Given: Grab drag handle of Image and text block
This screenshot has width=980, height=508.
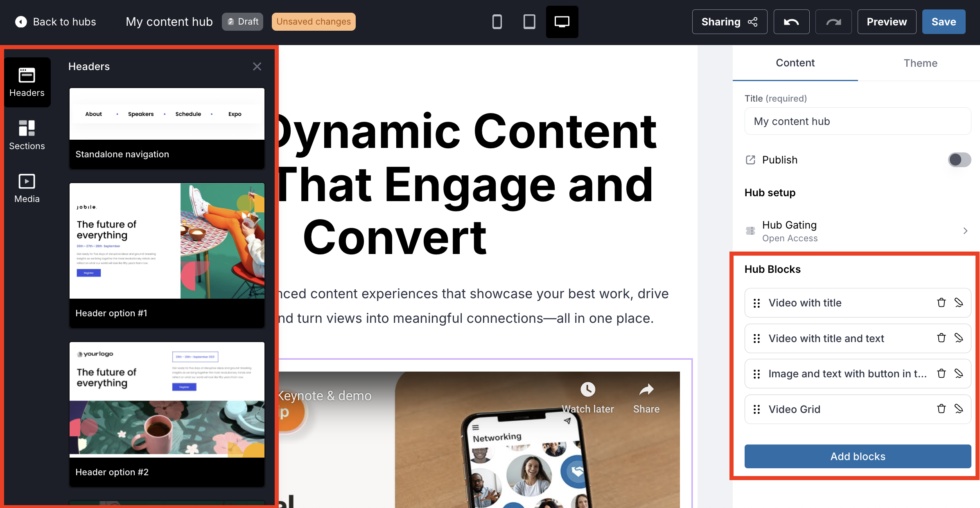Looking at the screenshot, I should [756, 374].
